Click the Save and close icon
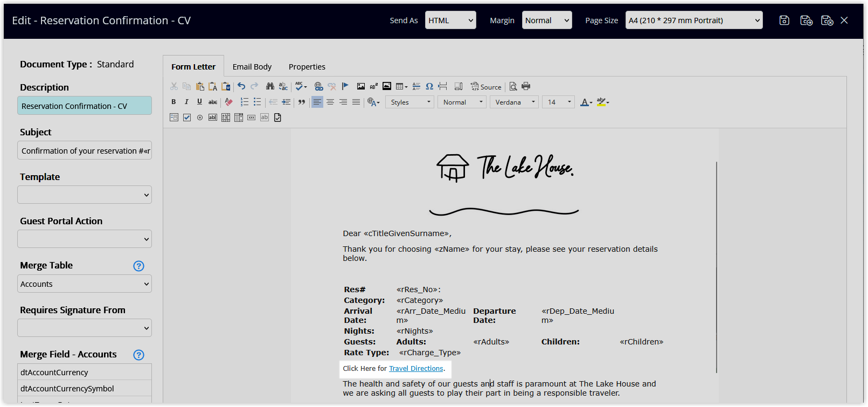Image resolution: width=868 pixels, height=407 pixels. pos(827,20)
